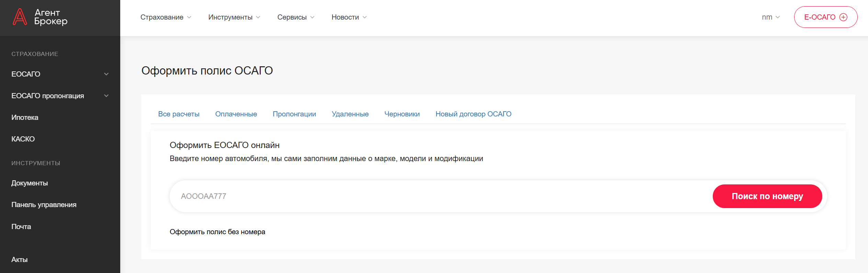Open the Новости top menu

pos(349,17)
